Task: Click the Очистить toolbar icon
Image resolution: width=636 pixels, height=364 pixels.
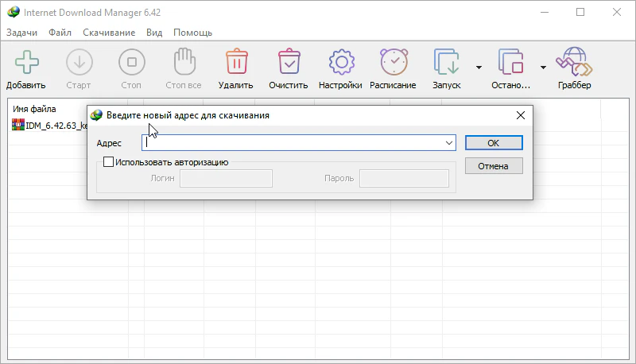Action: click(x=288, y=62)
